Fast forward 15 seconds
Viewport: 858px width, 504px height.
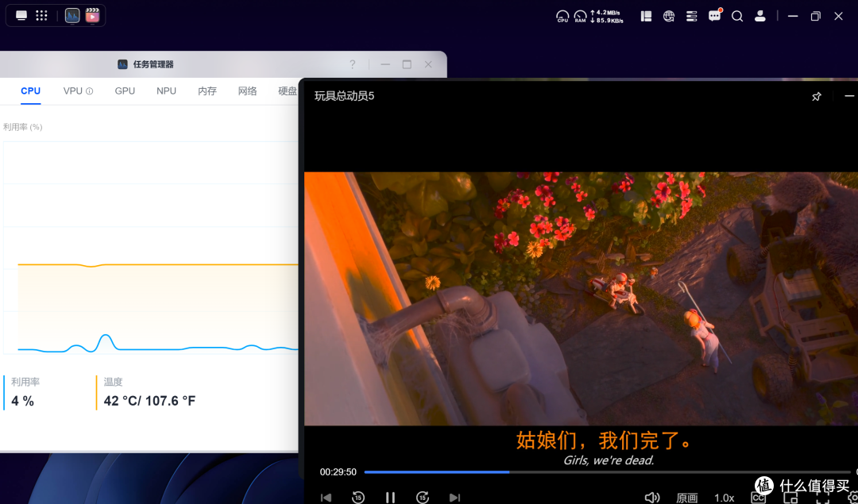[423, 497]
